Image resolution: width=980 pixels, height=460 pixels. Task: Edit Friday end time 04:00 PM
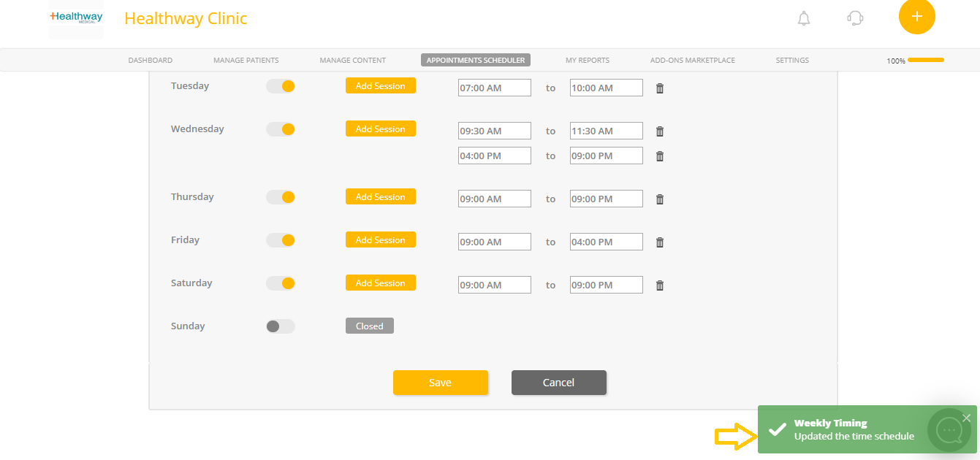607,242
